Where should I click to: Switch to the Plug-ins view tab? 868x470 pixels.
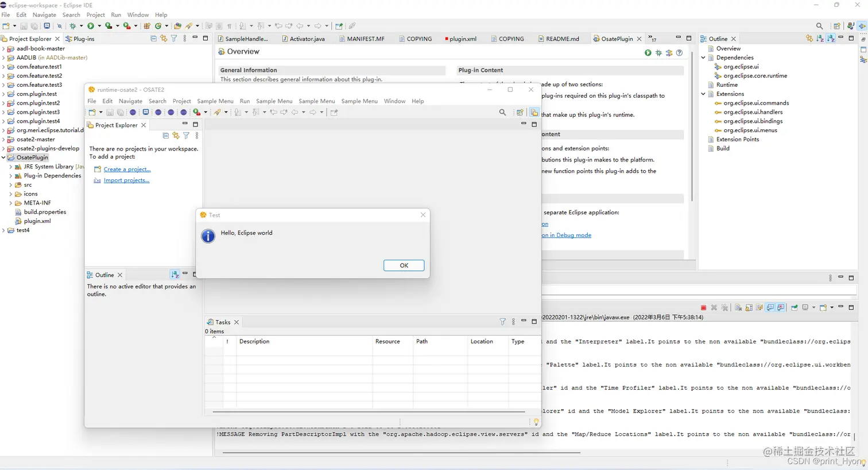tap(80, 39)
